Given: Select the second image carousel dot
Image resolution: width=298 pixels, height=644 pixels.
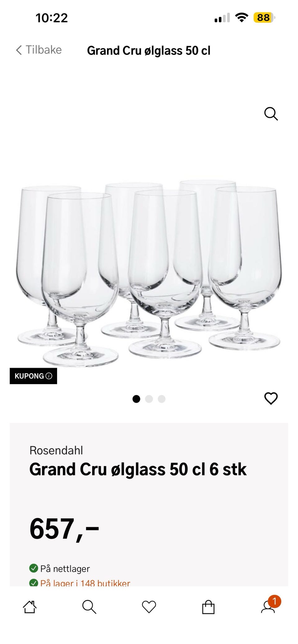Looking at the screenshot, I should [149, 399].
